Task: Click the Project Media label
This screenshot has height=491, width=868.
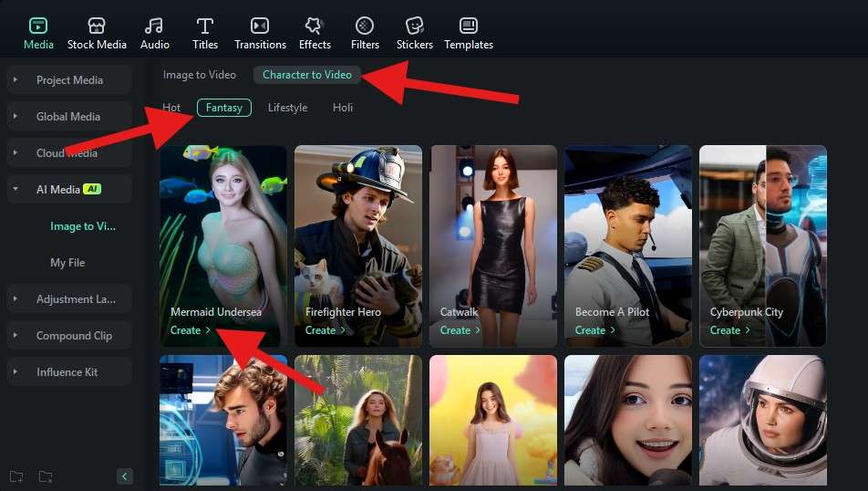Action: point(69,79)
